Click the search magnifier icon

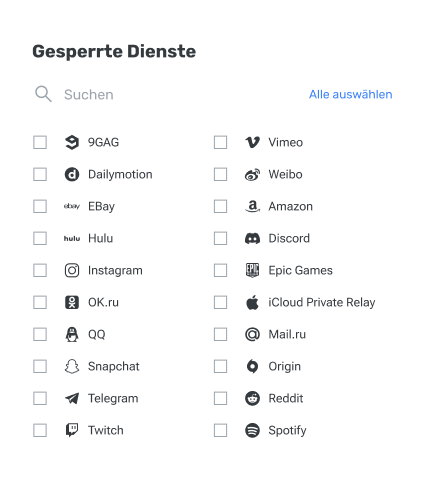pos(43,94)
